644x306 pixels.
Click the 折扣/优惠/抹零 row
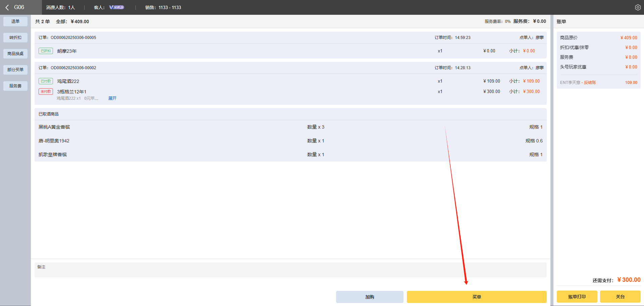pyautogui.click(x=599, y=48)
